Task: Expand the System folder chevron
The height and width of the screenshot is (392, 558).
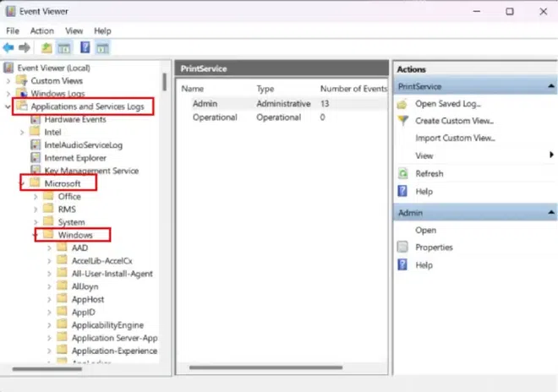Action: tap(36, 222)
